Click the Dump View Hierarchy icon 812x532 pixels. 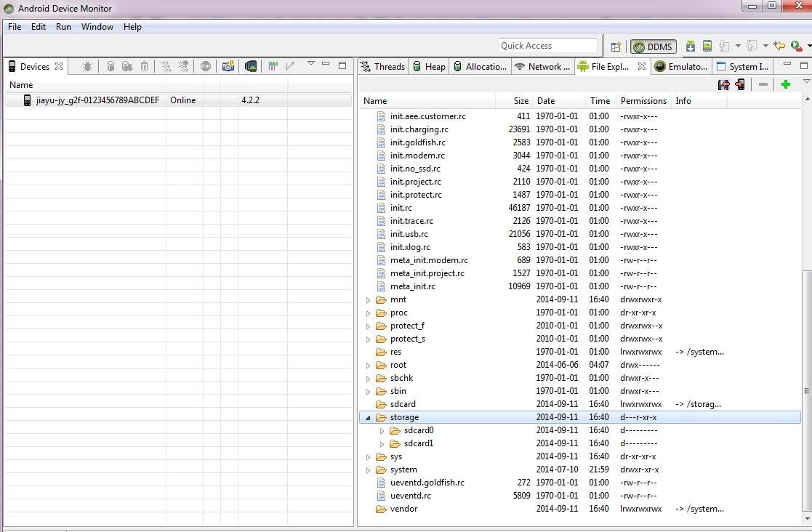[251, 66]
